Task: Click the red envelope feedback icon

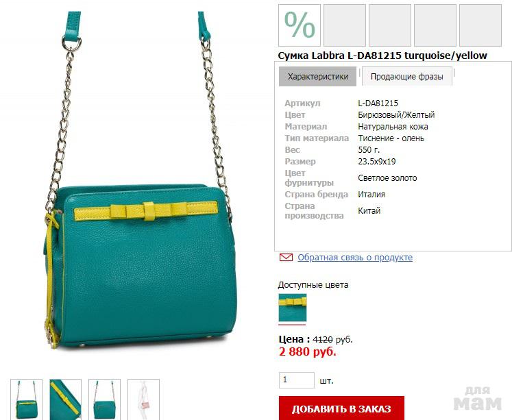Action: coord(286,258)
